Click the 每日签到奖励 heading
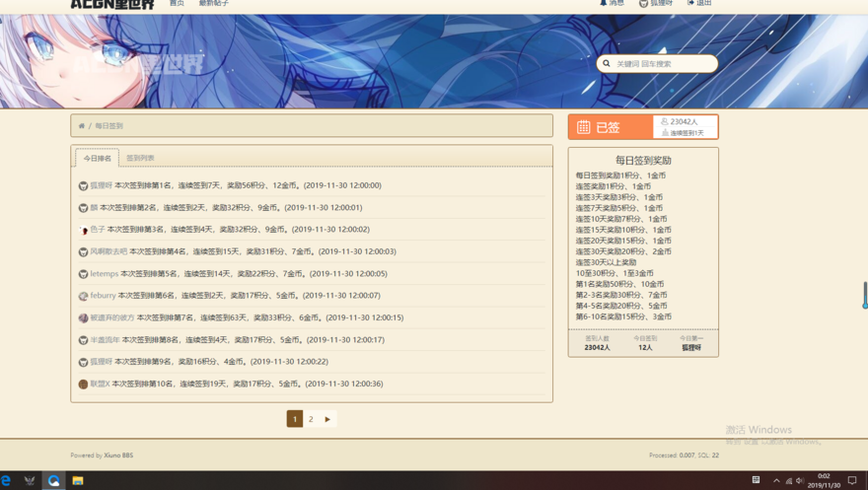This screenshot has width=868, height=490. [x=643, y=161]
